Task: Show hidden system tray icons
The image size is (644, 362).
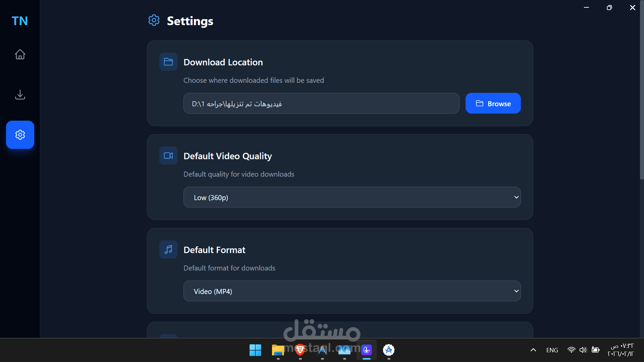Action: (x=533, y=350)
